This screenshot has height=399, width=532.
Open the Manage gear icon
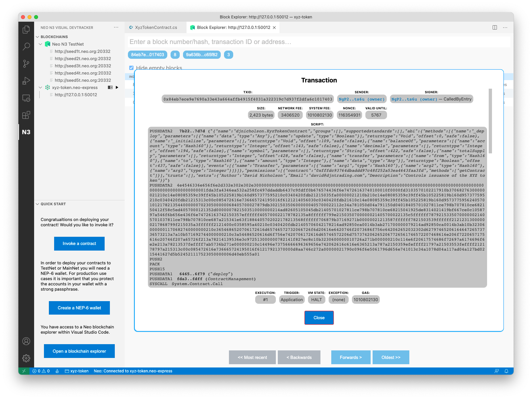pos(26,358)
